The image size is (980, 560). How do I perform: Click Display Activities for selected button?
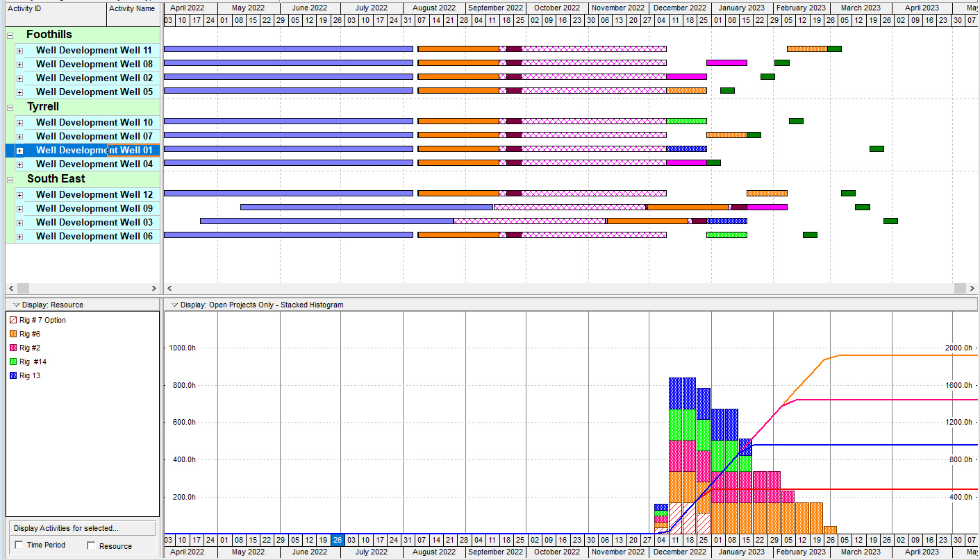click(x=81, y=529)
